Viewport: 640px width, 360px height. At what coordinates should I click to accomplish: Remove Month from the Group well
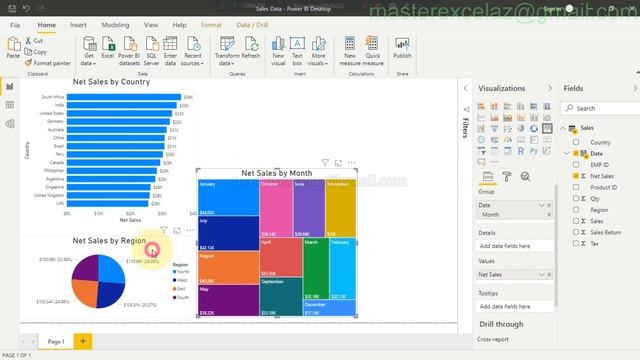coord(549,214)
